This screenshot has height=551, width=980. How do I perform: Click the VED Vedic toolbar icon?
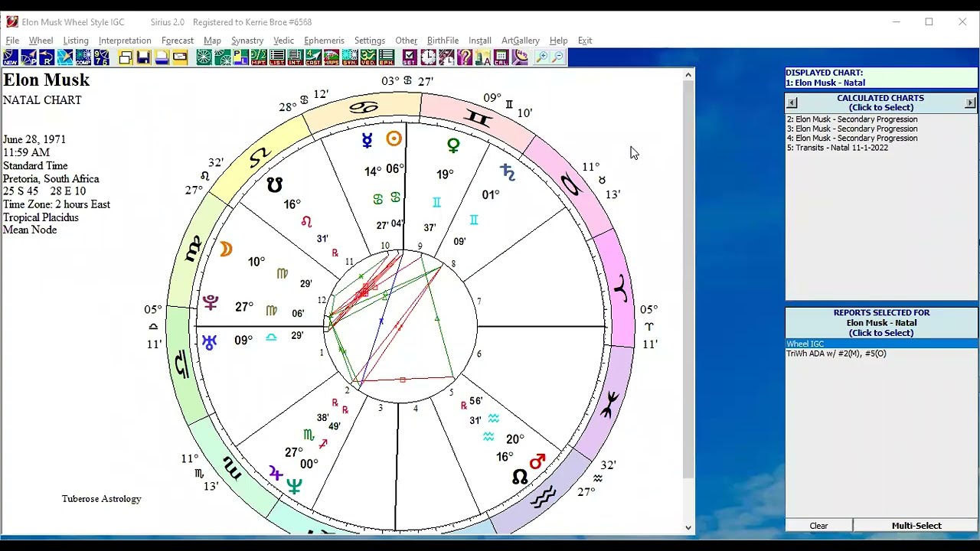(x=368, y=57)
